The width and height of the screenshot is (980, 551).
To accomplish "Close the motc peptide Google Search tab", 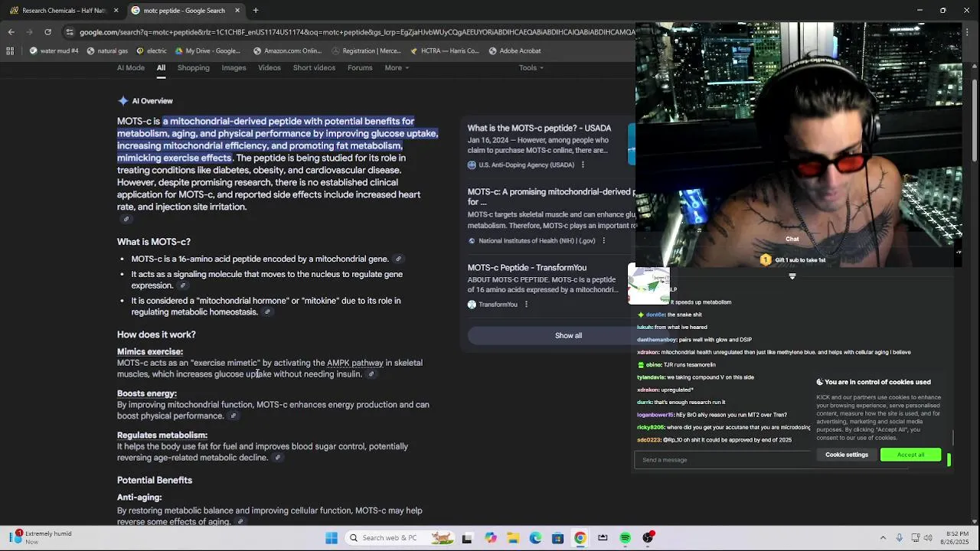I will 237,11.
